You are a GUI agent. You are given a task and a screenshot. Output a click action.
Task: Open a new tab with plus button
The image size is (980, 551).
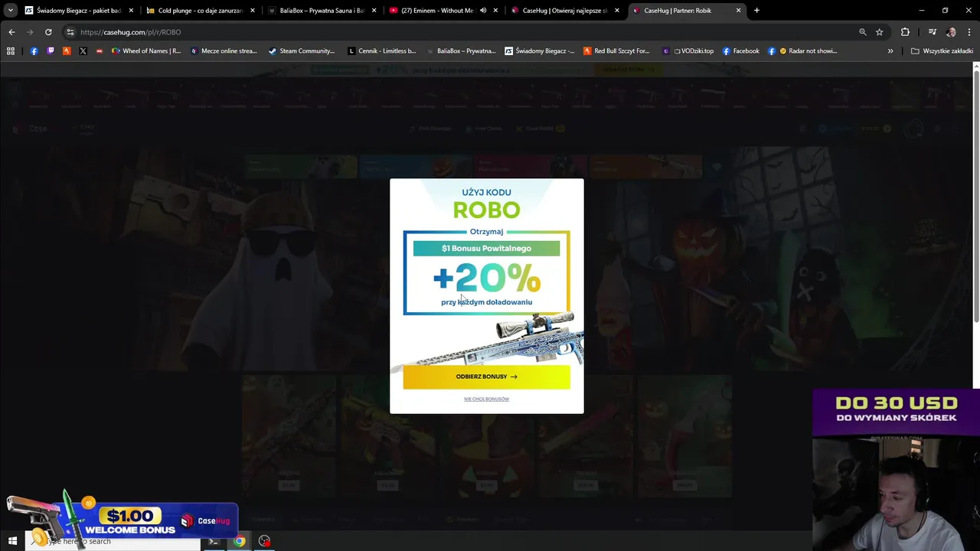coord(756,11)
